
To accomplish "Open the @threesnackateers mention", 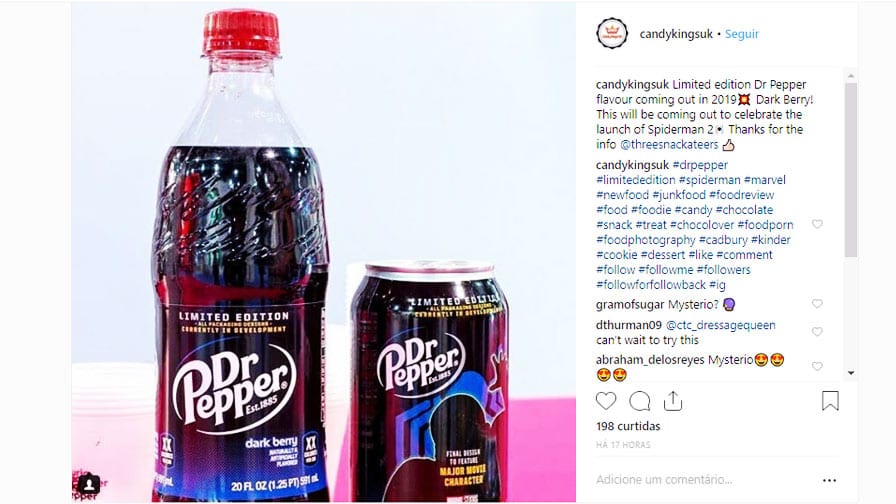I will click(669, 145).
